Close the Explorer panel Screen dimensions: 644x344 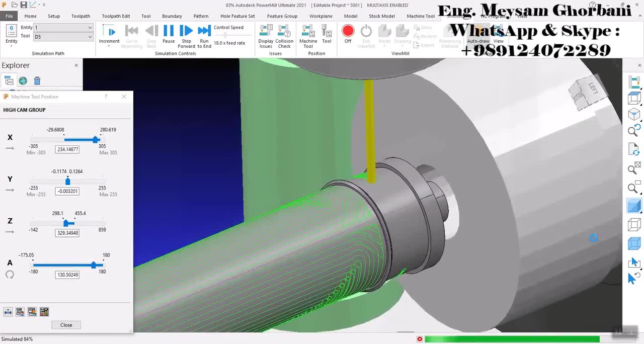76,65
